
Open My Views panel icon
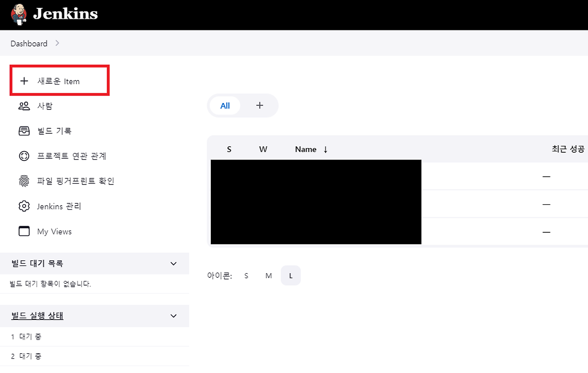pos(24,231)
